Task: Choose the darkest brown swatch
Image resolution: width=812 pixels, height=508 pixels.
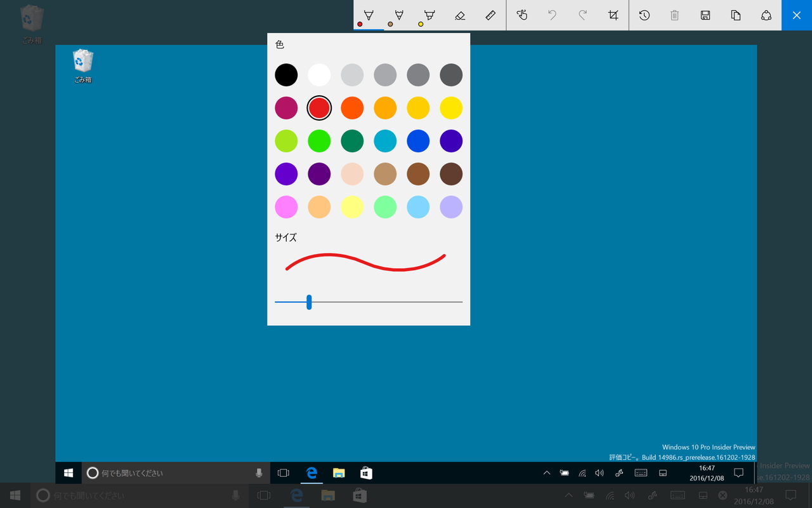Action: tap(451, 174)
